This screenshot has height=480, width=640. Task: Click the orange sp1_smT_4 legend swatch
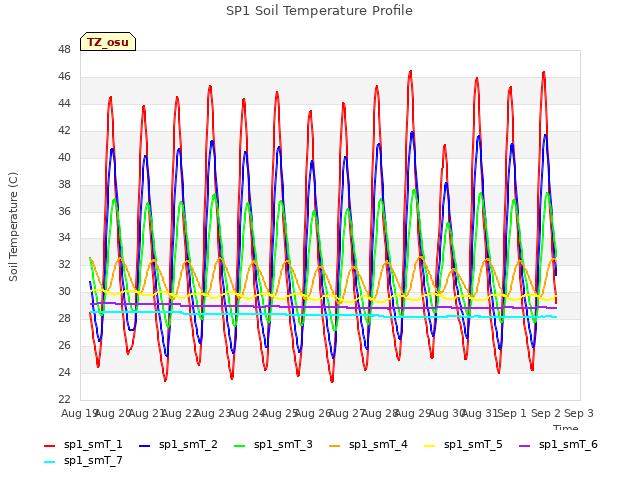click(x=334, y=446)
